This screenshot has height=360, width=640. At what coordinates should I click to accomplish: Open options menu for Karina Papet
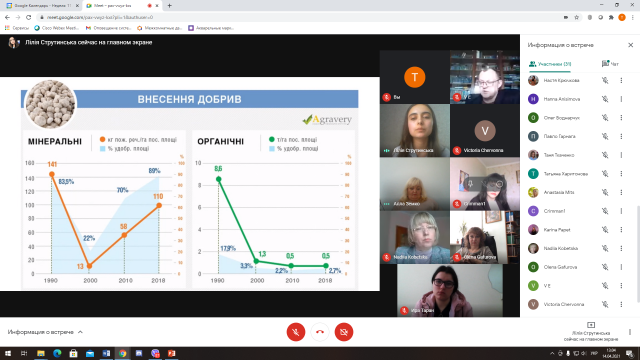pos(621,230)
